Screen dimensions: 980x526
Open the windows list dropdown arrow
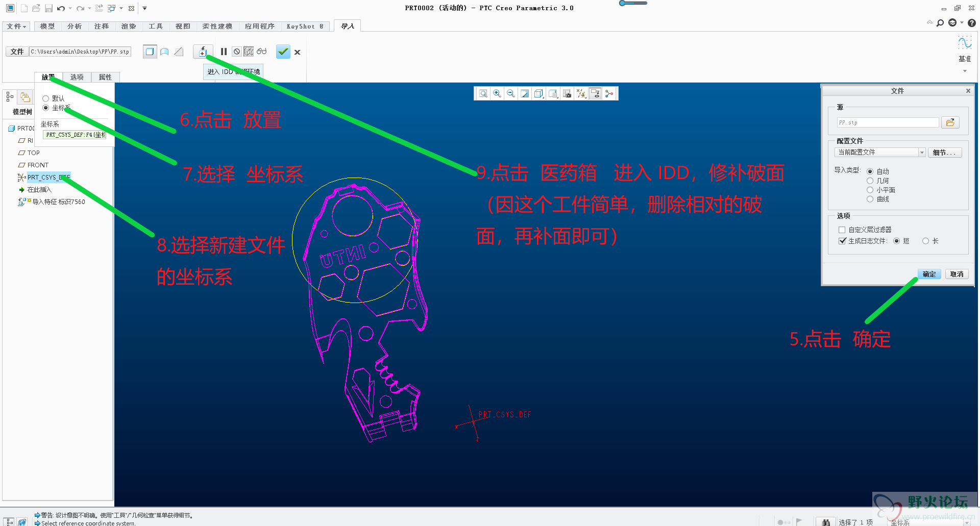(121, 9)
